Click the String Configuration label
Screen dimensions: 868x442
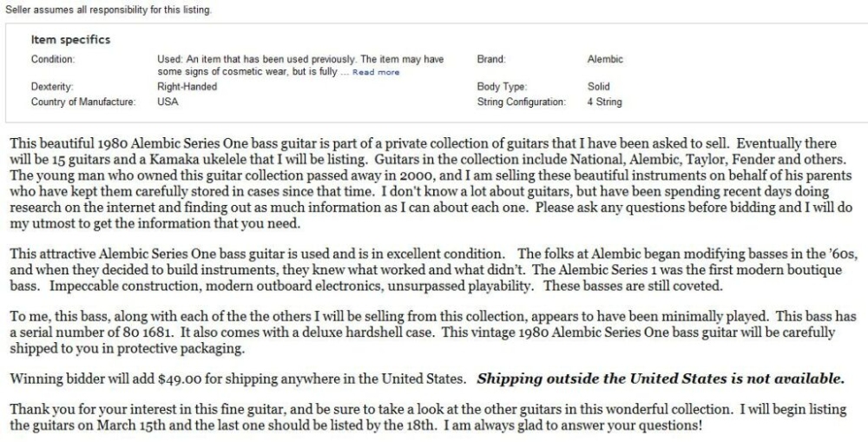pyautogui.click(x=521, y=102)
